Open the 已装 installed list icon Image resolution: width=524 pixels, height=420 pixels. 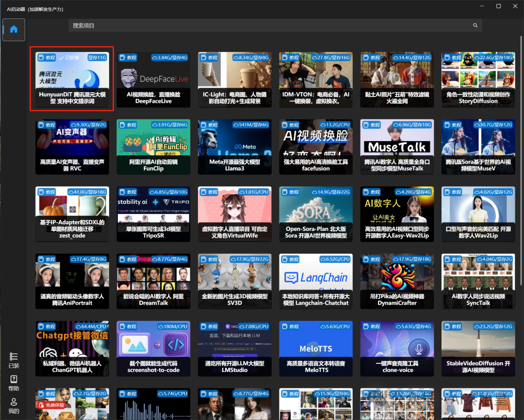click(14, 360)
